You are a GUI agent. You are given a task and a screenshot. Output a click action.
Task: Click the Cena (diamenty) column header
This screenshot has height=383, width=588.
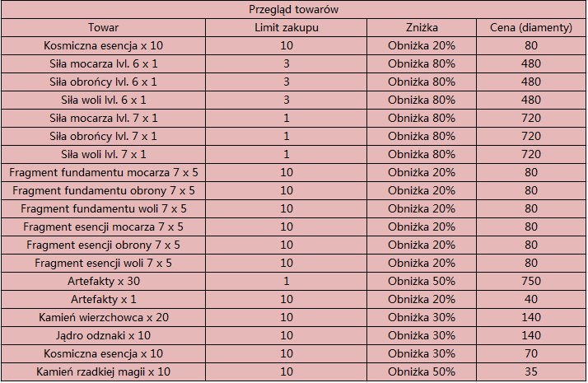[x=531, y=28]
